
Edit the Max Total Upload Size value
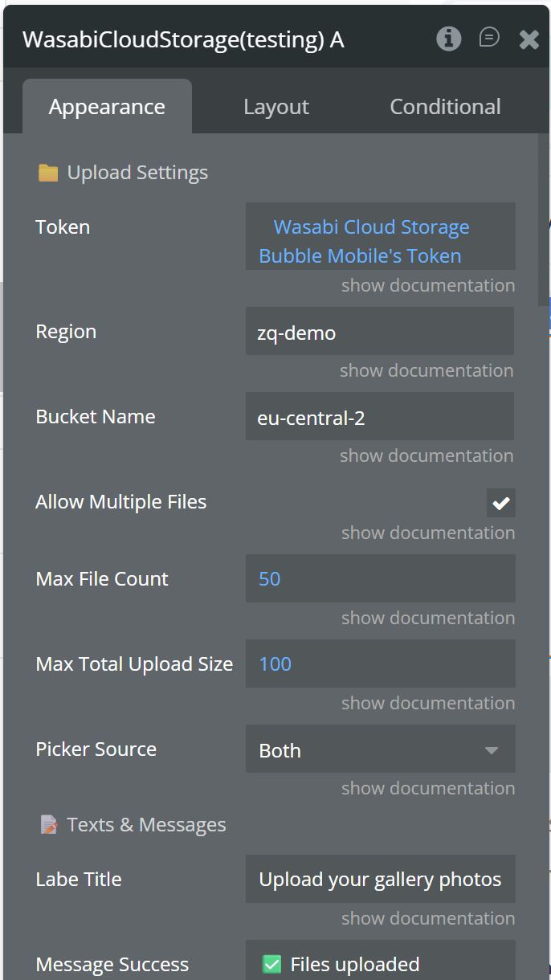[379, 664]
